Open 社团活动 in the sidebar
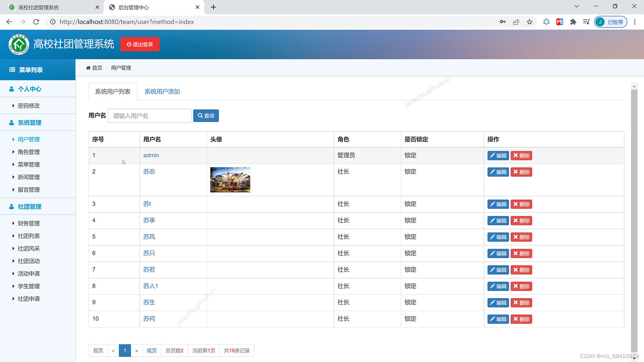The width and height of the screenshot is (644, 362). click(29, 261)
